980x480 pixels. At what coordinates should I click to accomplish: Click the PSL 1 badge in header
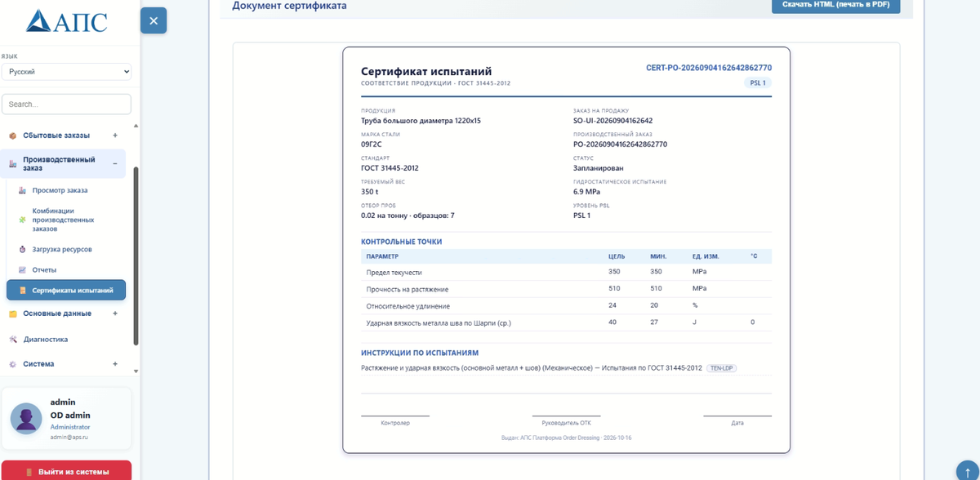(758, 83)
